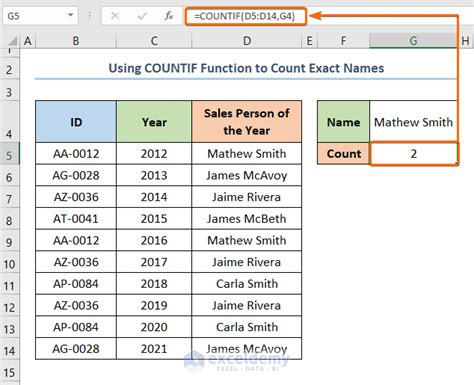This screenshot has height=385, width=474.
Task: Click Jaime Rivera in the 2014 row
Action: tap(247, 197)
